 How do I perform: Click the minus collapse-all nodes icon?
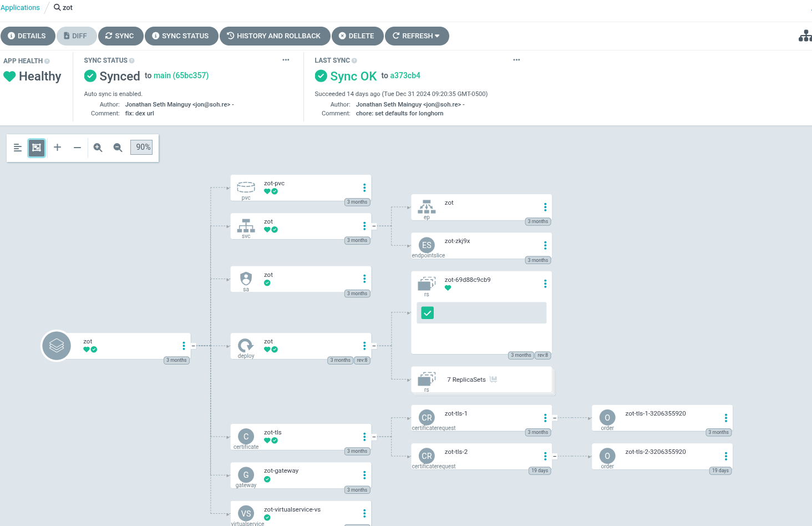click(x=77, y=148)
